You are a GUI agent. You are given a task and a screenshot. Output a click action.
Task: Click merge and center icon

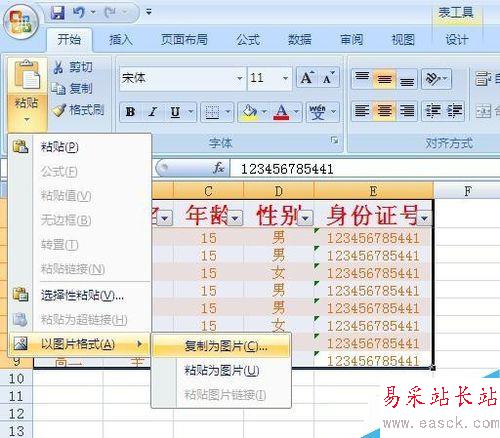[x=483, y=111]
